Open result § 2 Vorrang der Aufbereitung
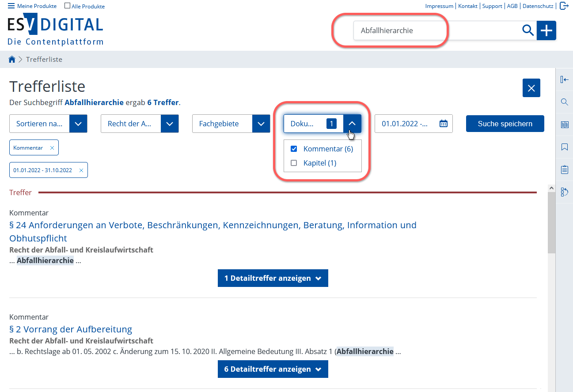 click(71, 329)
